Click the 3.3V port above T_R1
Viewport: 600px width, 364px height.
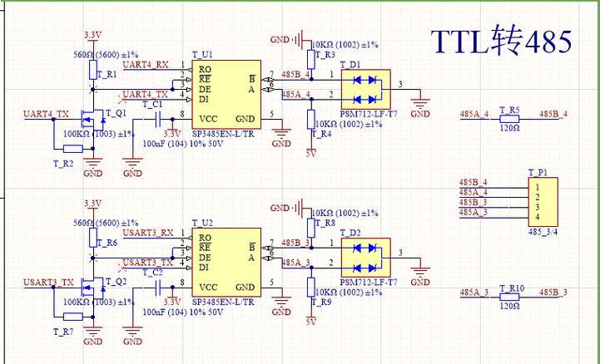(92, 36)
